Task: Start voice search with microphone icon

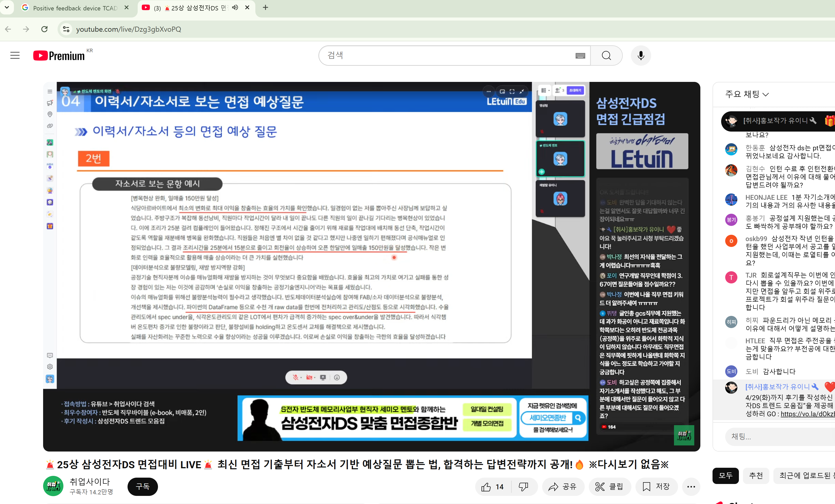Action: [641, 56]
